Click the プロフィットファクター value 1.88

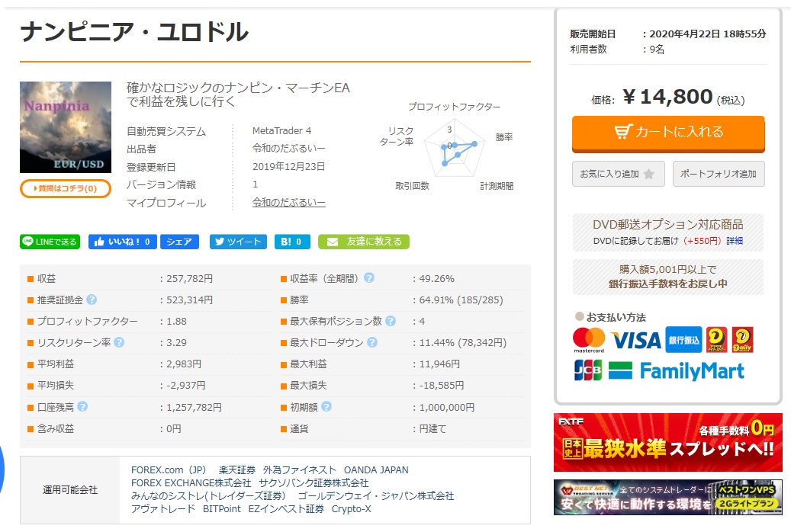click(176, 321)
